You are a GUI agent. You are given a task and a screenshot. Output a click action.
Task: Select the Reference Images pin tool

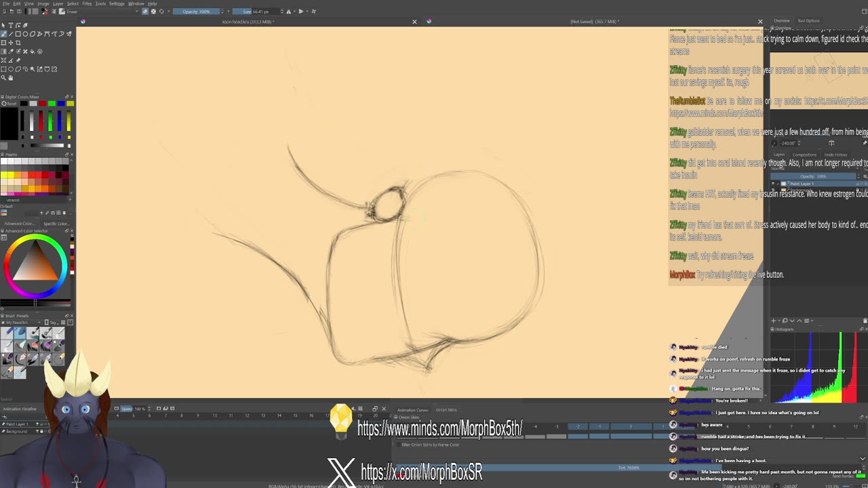[18, 60]
